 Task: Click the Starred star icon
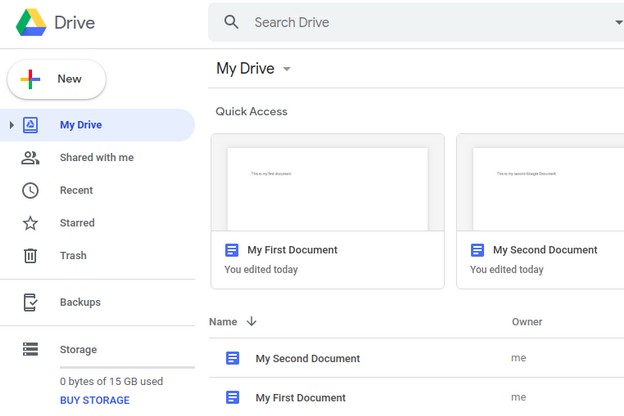pyautogui.click(x=30, y=223)
